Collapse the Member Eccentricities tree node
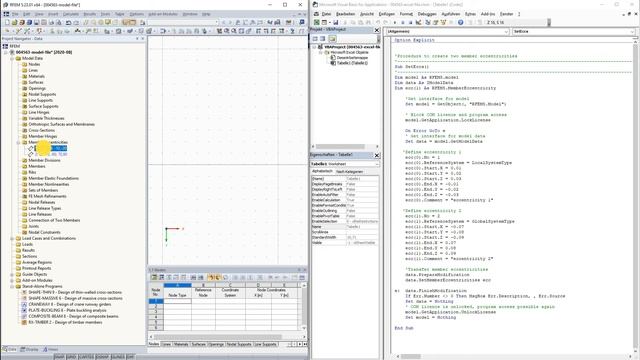Image resolution: width=640 pixels, height=360 pixels. 18,142
